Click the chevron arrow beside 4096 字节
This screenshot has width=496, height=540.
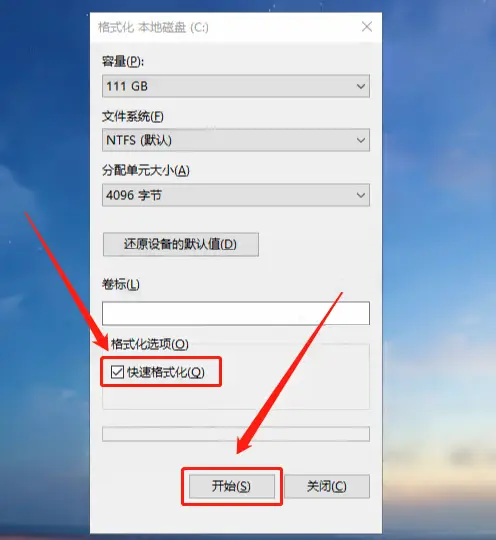pos(361,195)
